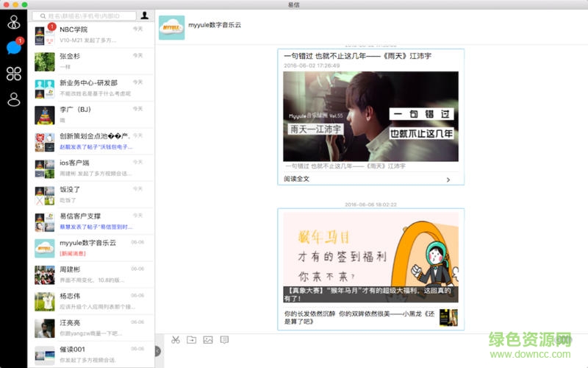Click the send file folder icon
588x368 pixels.
192,339
